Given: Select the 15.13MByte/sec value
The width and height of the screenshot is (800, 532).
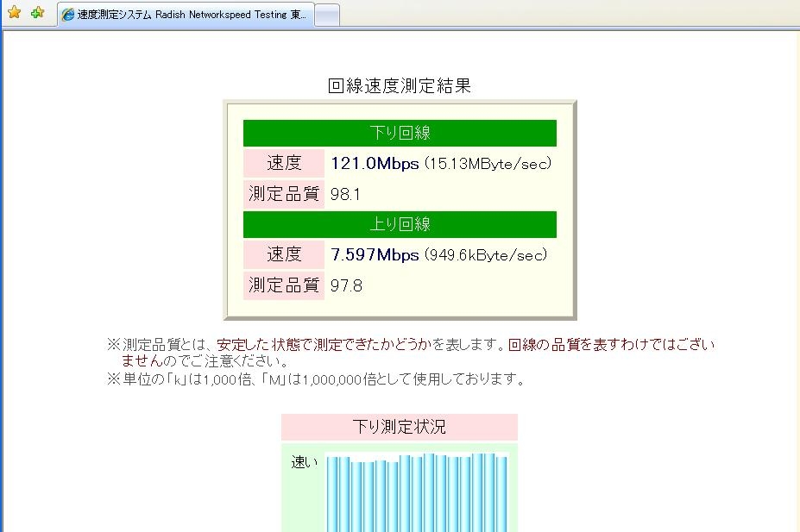Looking at the screenshot, I should [x=488, y=164].
